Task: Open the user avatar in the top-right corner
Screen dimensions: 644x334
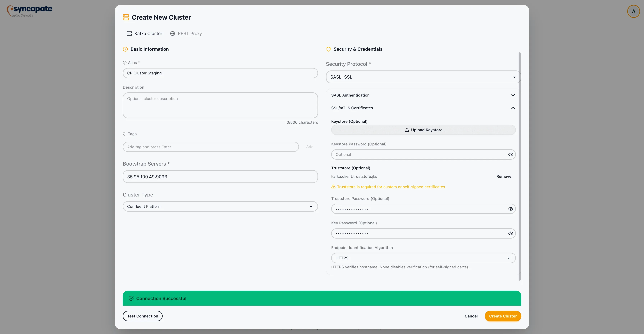Action: click(x=633, y=11)
